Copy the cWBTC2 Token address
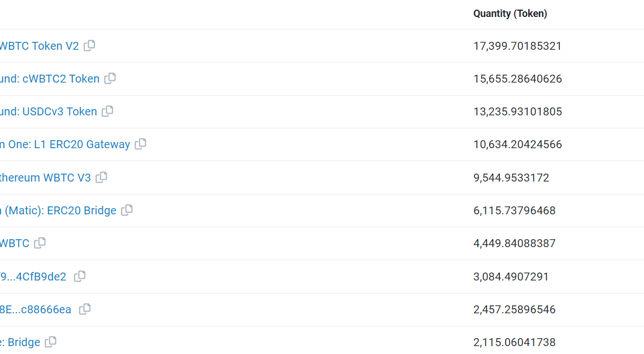 tap(110, 79)
